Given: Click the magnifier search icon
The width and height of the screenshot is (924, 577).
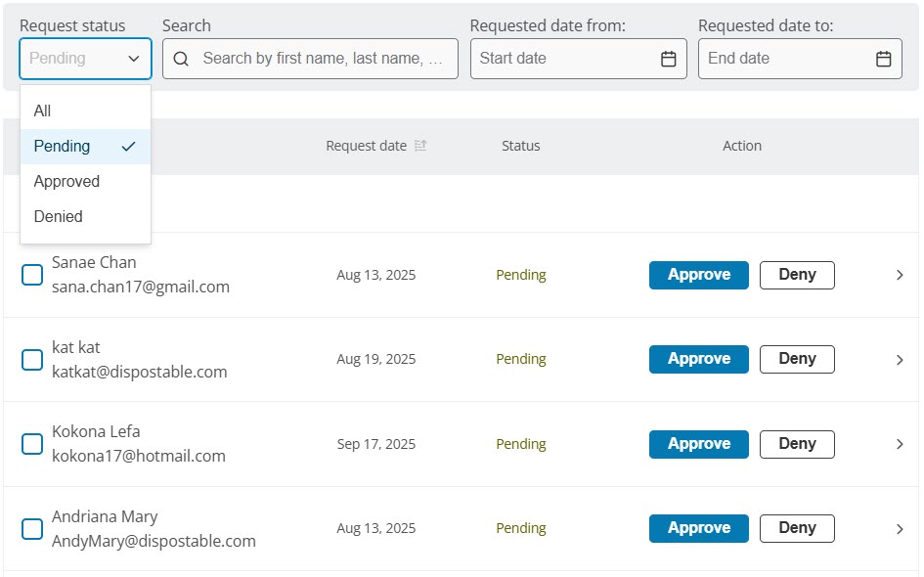Looking at the screenshot, I should pyautogui.click(x=182, y=59).
